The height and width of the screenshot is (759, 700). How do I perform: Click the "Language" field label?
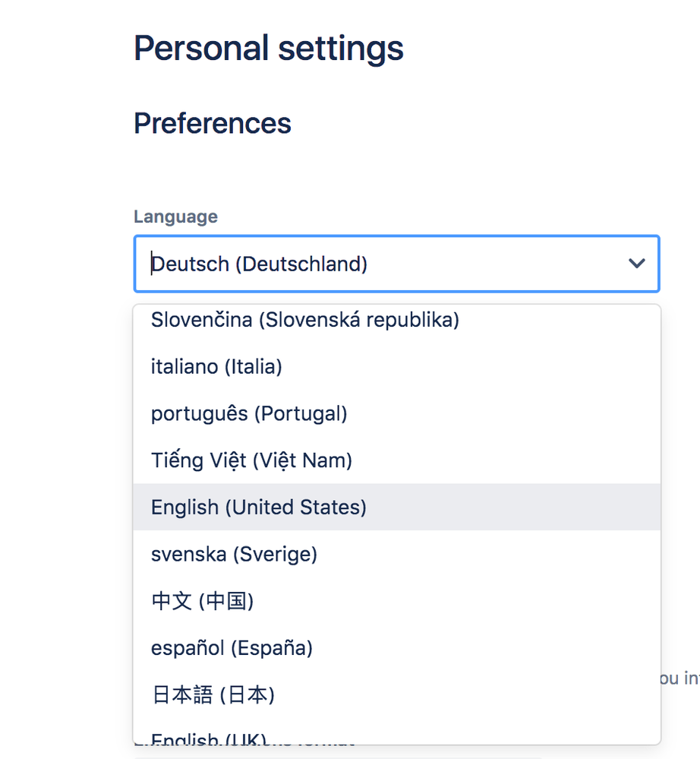click(175, 217)
